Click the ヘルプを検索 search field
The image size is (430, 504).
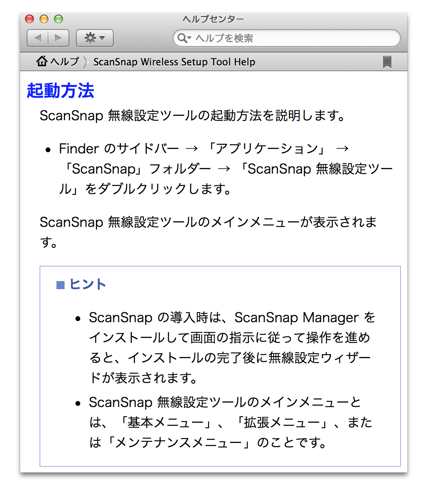pyautogui.click(x=286, y=38)
